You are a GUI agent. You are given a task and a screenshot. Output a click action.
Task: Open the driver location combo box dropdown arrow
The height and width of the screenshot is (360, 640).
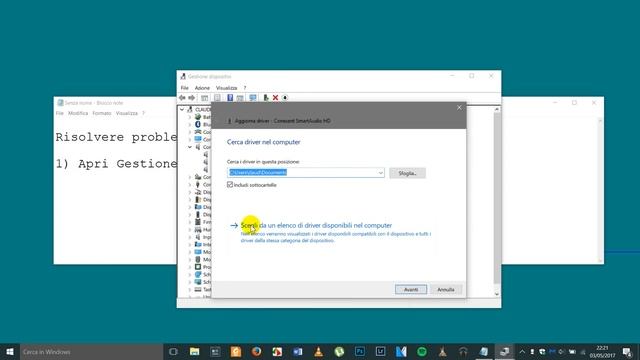pos(380,173)
